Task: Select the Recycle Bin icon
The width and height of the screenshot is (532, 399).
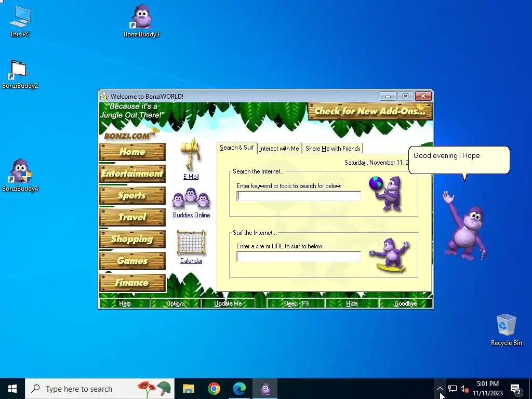Action: click(506, 330)
